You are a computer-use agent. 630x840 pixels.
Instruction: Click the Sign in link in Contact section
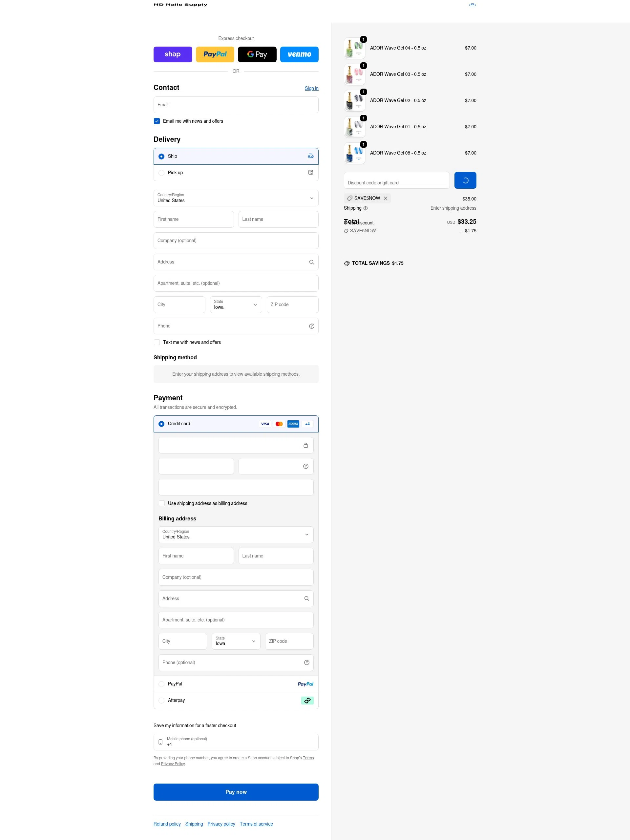[x=311, y=88]
